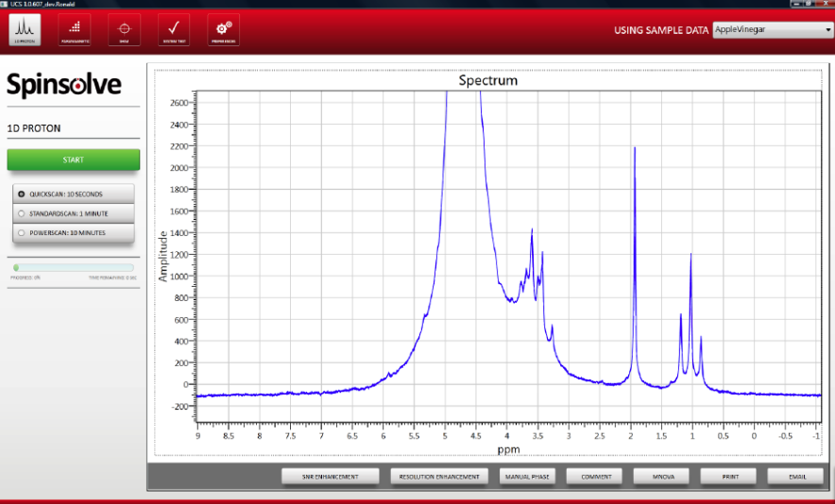This screenshot has height=504, width=835.
Task: Select the Paramagnetic experiment icon
Action: [74, 29]
